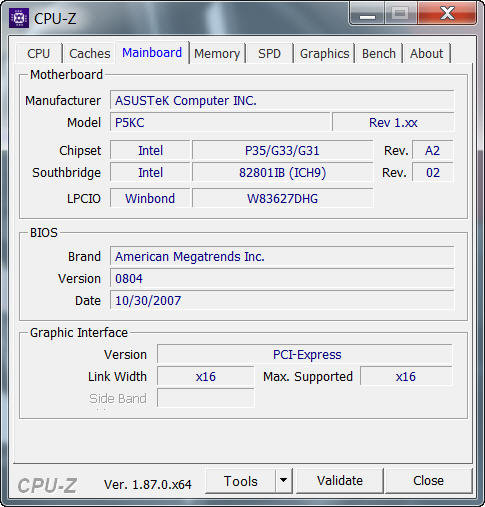485x507 pixels.
Task: Open the Caches tab
Action: (89, 53)
